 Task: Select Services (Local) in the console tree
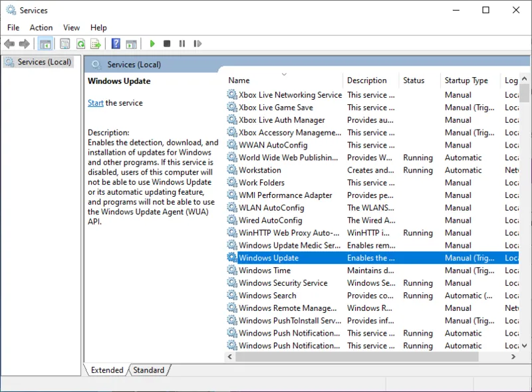[44, 62]
